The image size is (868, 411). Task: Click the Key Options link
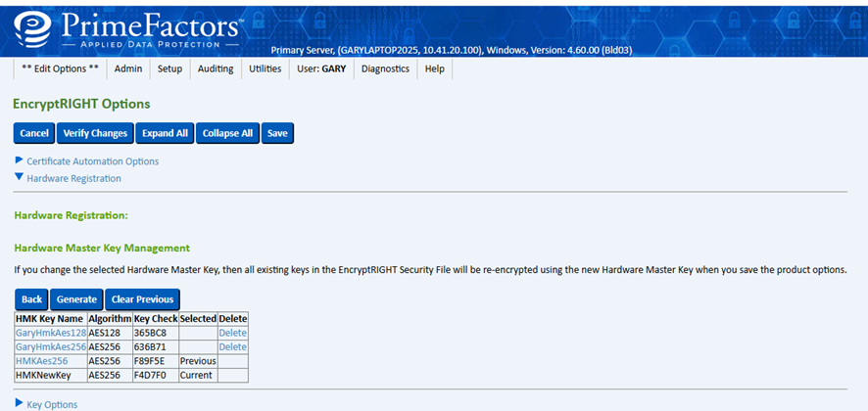tap(52, 405)
